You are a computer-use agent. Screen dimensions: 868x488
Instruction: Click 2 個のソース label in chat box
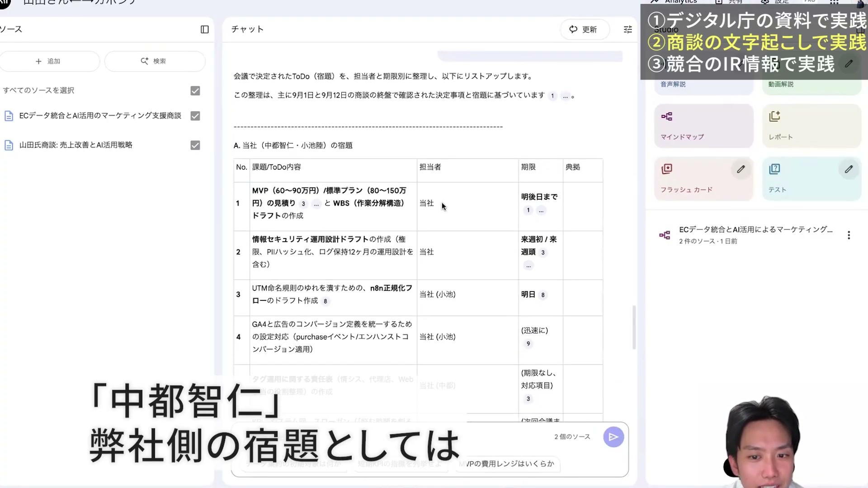tap(572, 437)
